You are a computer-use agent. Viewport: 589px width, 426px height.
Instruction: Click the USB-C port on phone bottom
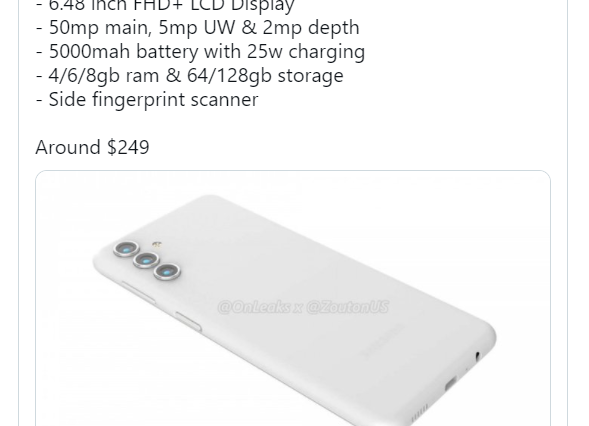point(450,384)
